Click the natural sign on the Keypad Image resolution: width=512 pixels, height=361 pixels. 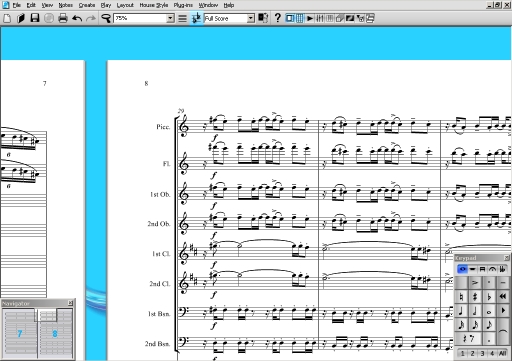point(461,297)
